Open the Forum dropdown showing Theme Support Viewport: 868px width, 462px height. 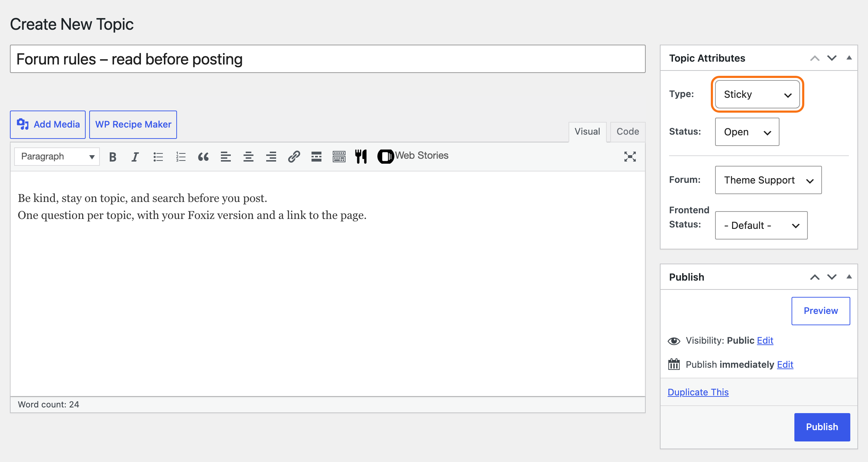pos(768,180)
